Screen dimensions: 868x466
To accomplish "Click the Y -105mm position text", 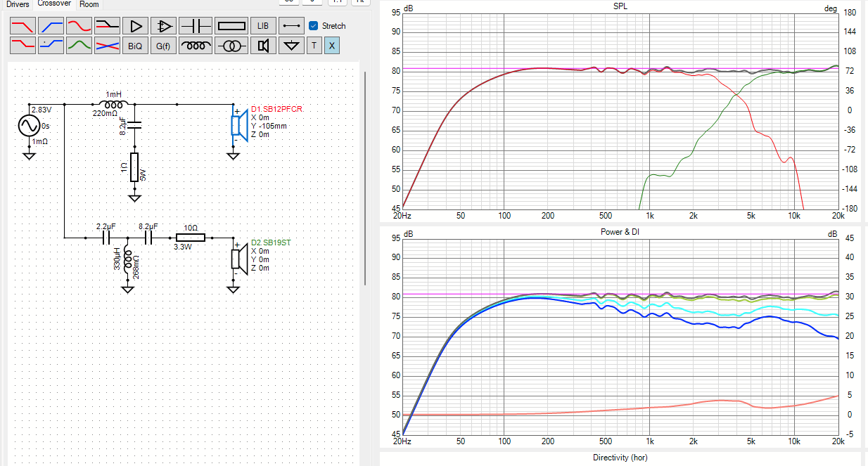I will [269, 126].
